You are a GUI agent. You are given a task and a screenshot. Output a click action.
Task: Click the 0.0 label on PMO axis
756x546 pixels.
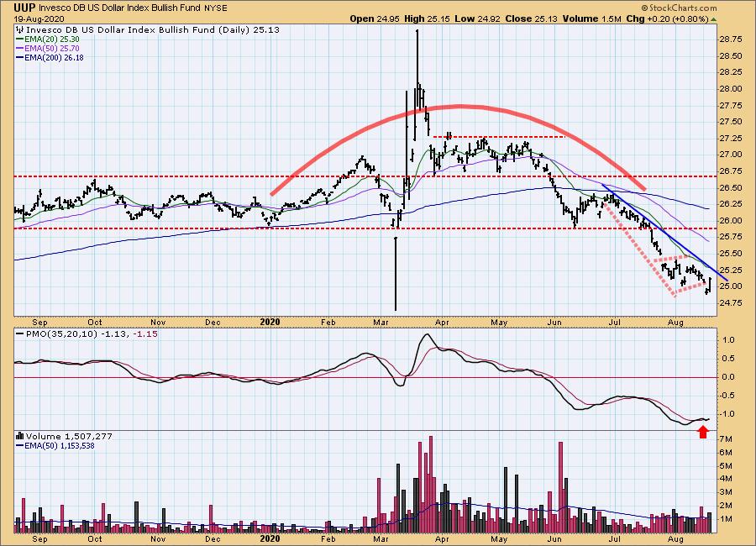[x=728, y=377]
